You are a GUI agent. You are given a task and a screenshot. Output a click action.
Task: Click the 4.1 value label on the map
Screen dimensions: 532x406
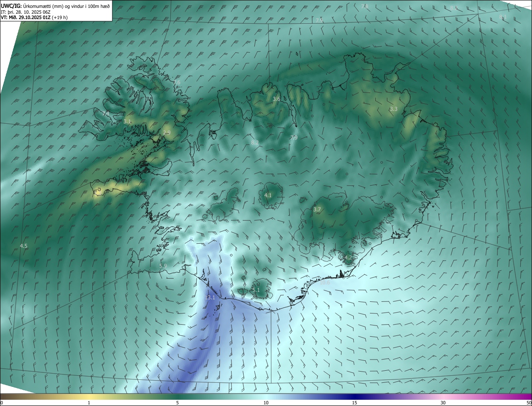(268, 195)
